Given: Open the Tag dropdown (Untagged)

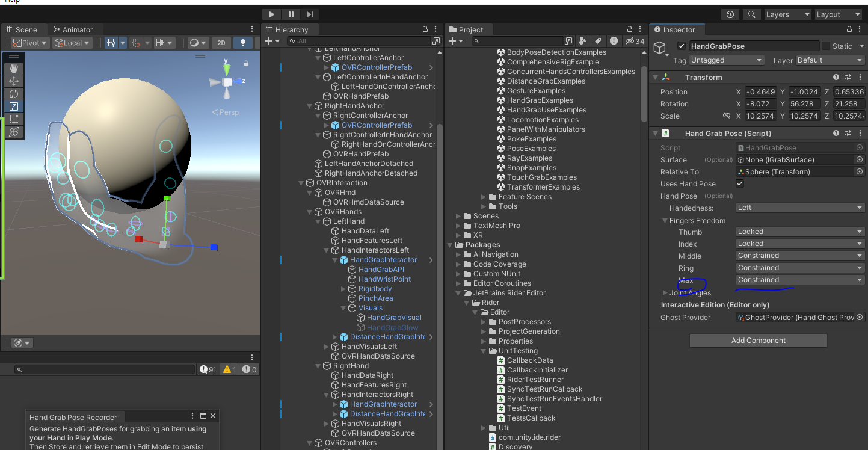Looking at the screenshot, I should pos(727,60).
